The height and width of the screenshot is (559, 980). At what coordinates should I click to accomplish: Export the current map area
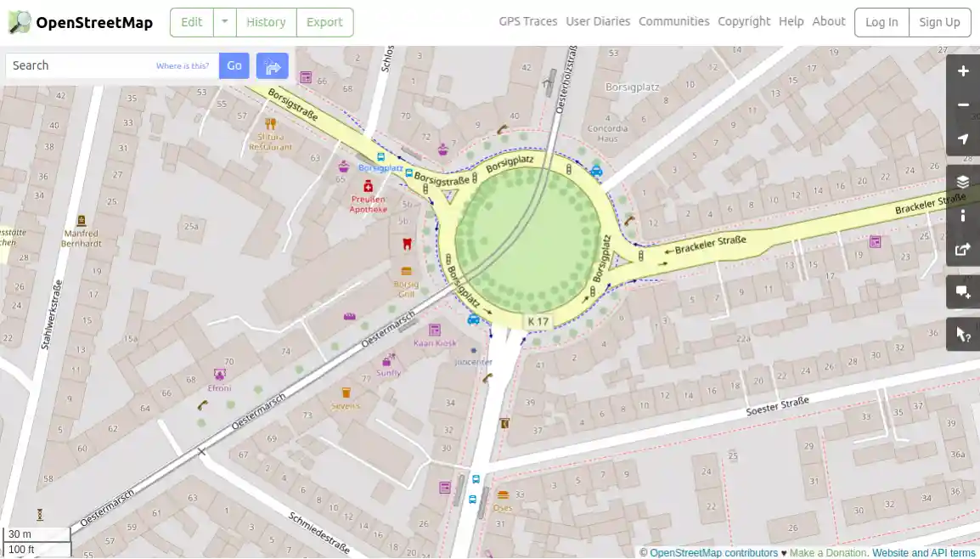(324, 22)
